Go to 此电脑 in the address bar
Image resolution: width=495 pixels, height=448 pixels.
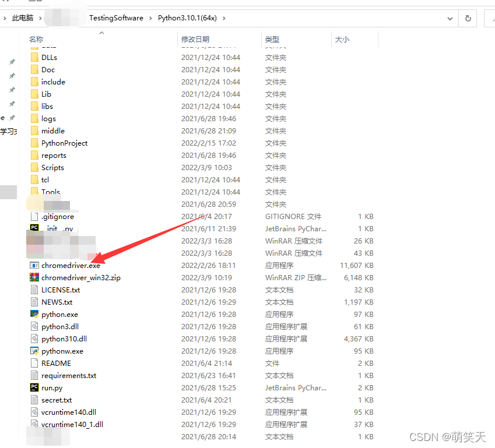tap(23, 18)
